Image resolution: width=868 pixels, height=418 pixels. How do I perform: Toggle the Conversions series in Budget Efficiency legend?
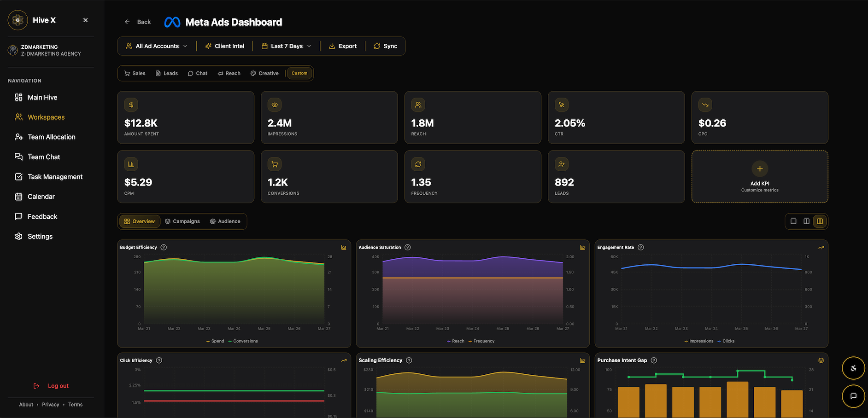(243, 341)
